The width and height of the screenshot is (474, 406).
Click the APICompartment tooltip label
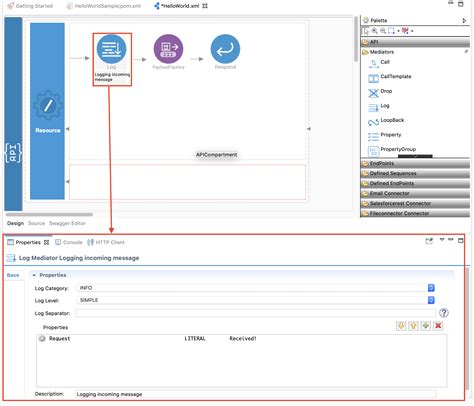[216, 155]
